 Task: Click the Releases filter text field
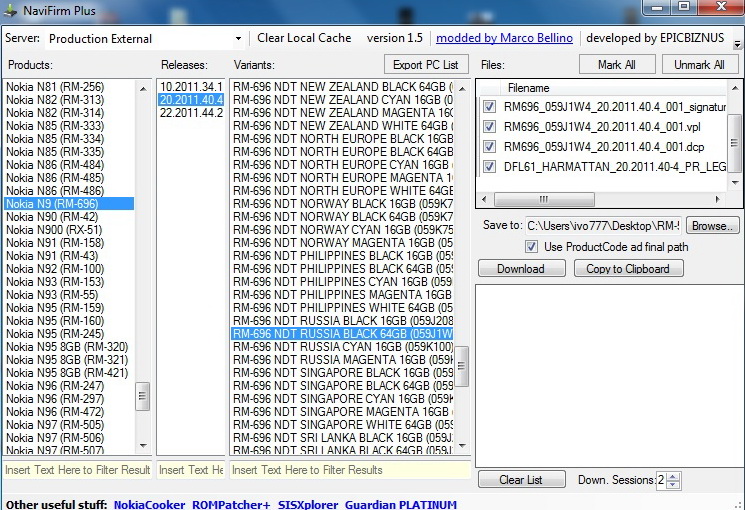191,470
